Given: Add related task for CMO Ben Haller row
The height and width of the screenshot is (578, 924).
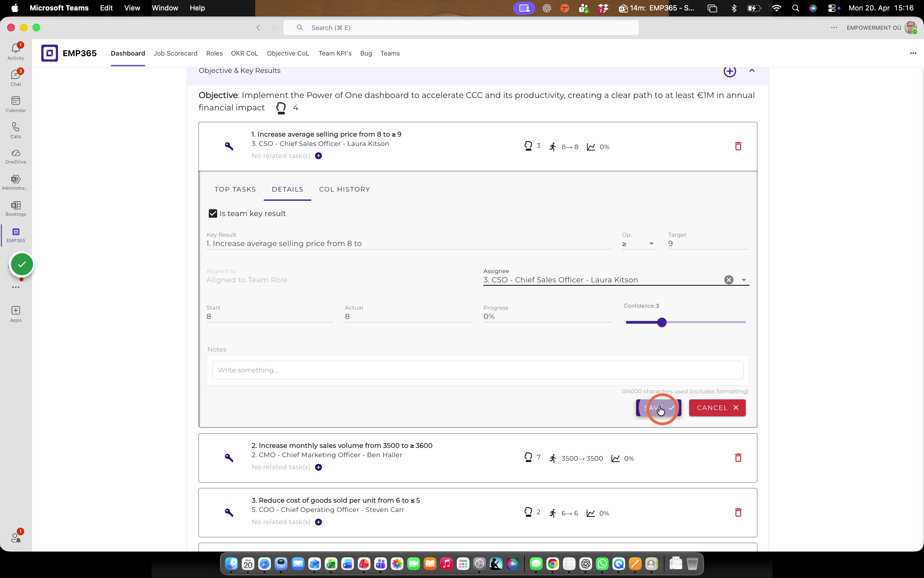Looking at the screenshot, I should pyautogui.click(x=318, y=467).
